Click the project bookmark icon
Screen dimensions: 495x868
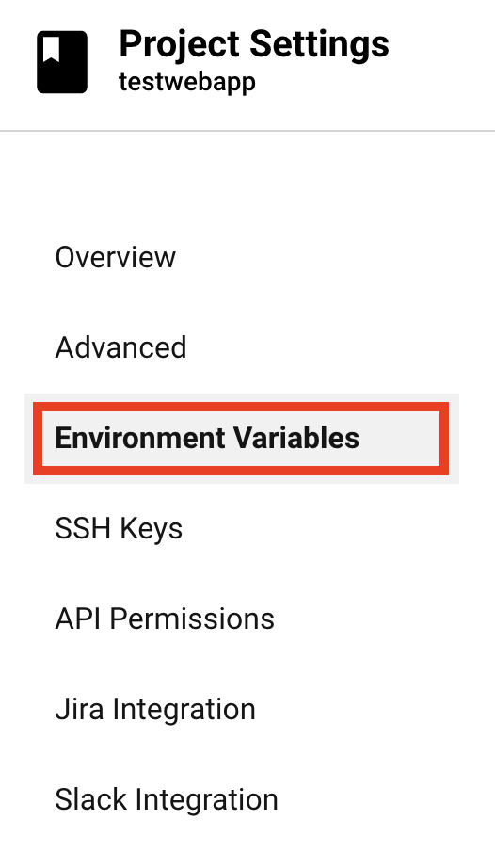(62, 62)
